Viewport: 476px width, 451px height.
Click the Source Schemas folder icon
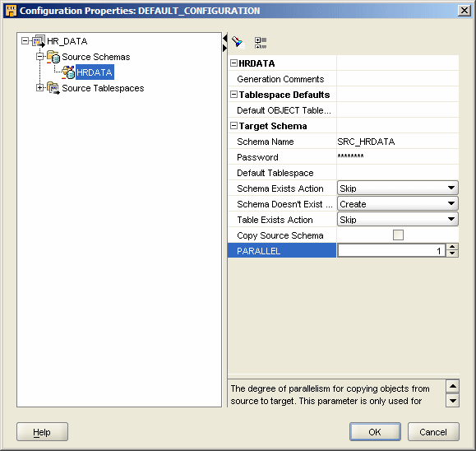[53, 57]
